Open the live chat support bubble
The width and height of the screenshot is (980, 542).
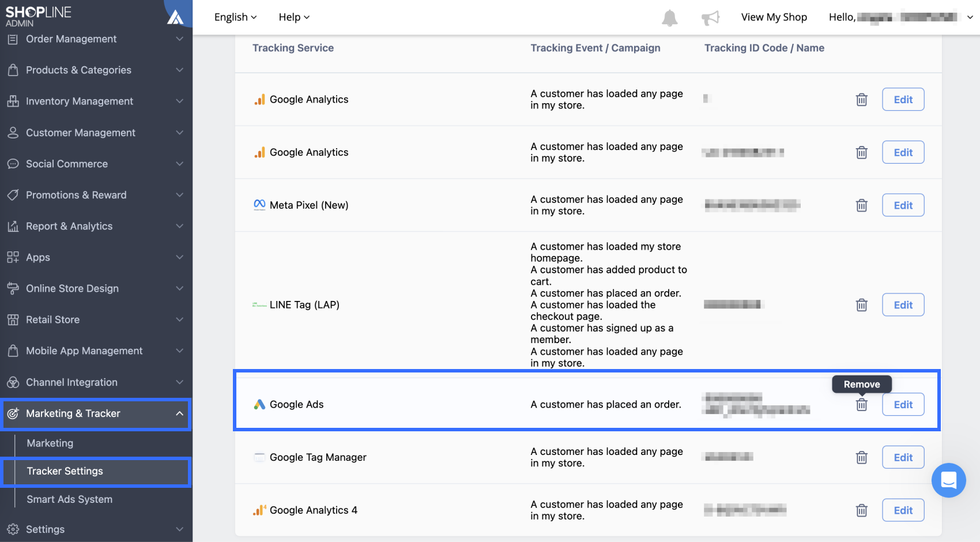[x=948, y=480]
